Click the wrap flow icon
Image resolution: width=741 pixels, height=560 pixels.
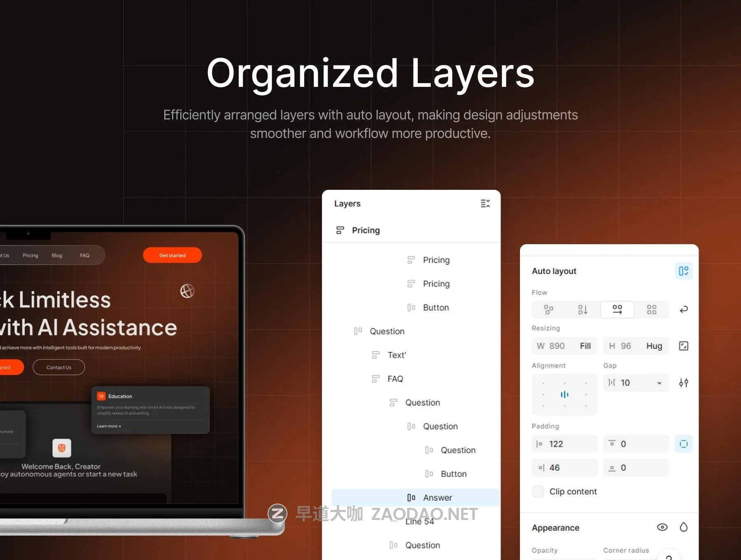click(684, 310)
